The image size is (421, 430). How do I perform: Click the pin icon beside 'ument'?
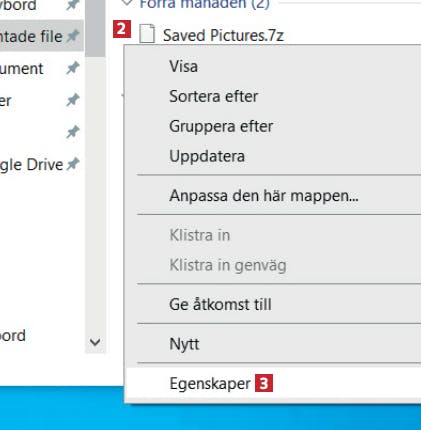73,68
